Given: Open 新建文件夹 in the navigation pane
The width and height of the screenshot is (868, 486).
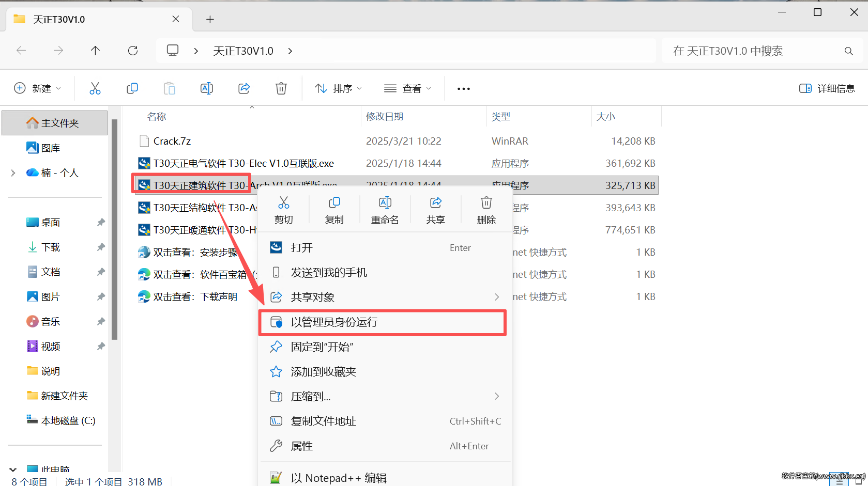Looking at the screenshot, I should [57, 396].
